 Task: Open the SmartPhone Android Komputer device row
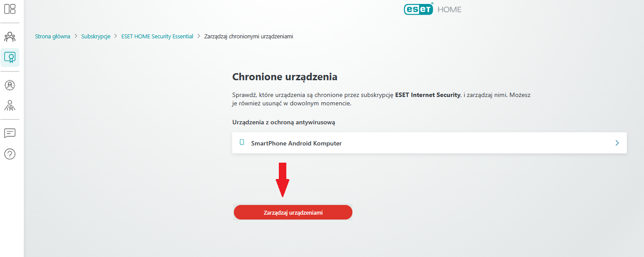click(x=296, y=143)
